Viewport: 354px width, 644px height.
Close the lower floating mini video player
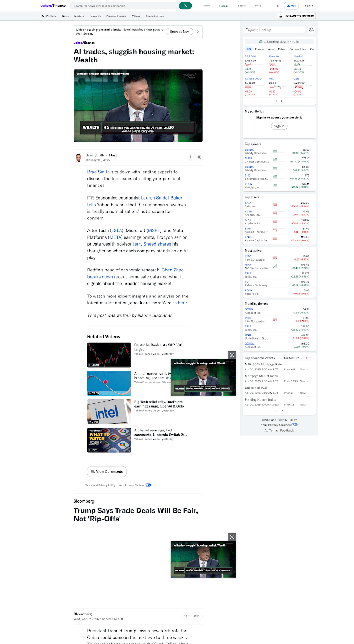(x=232, y=537)
